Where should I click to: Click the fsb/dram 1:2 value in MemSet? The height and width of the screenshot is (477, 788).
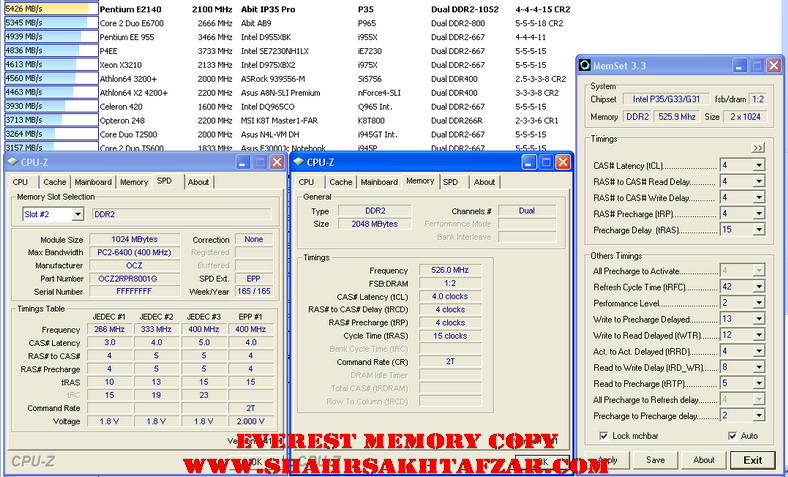pyautogui.click(x=758, y=99)
